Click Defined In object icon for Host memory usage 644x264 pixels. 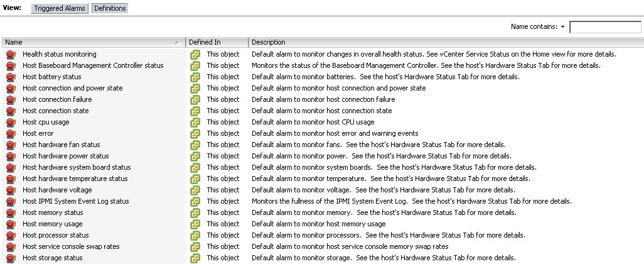point(195,224)
